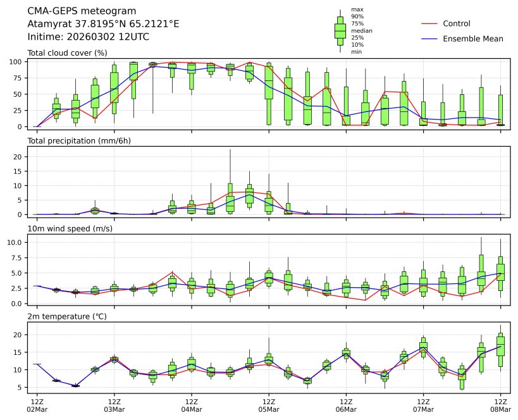This screenshot has width=518, height=420.
Task: Click the 12Z 02Mar time axis label
Action: [x=36, y=405]
